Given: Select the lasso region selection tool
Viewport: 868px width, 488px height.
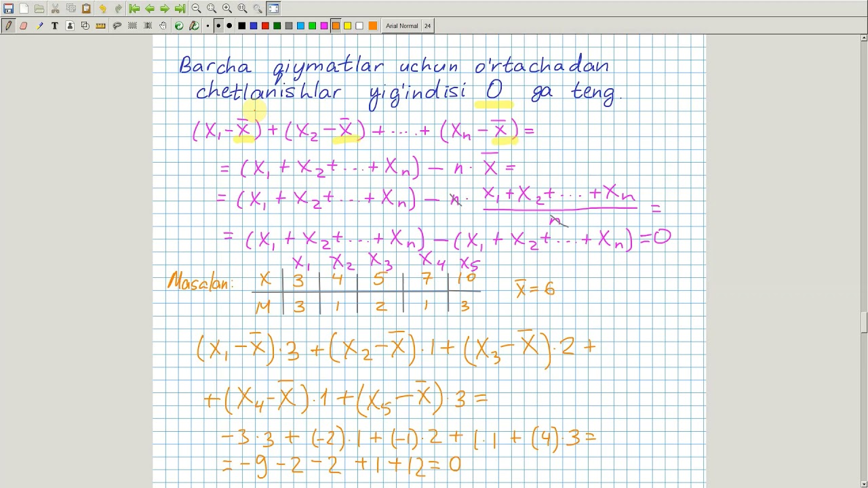Looking at the screenshot, I should click(117, 26).
